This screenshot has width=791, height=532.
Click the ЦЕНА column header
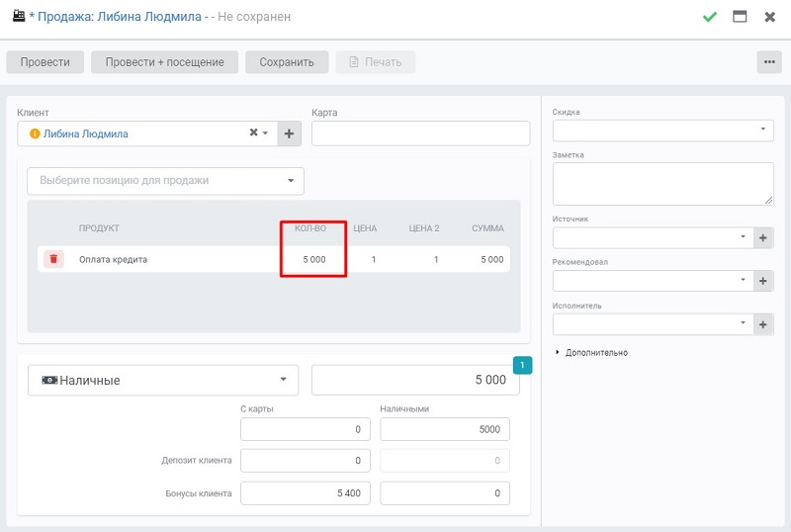click(365, 228)
